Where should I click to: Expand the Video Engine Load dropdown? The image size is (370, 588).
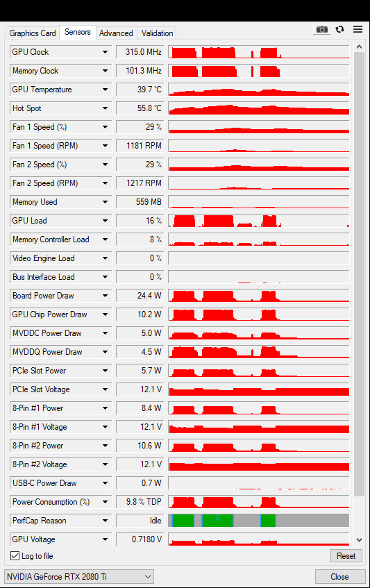coord(105,258)
